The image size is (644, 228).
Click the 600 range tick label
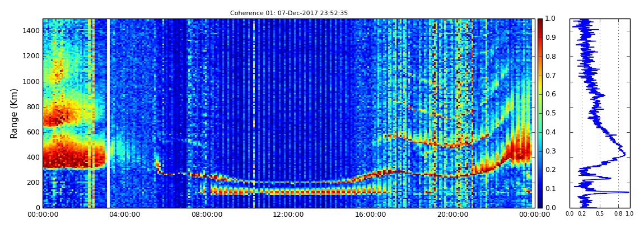click(x=34, y=132)
